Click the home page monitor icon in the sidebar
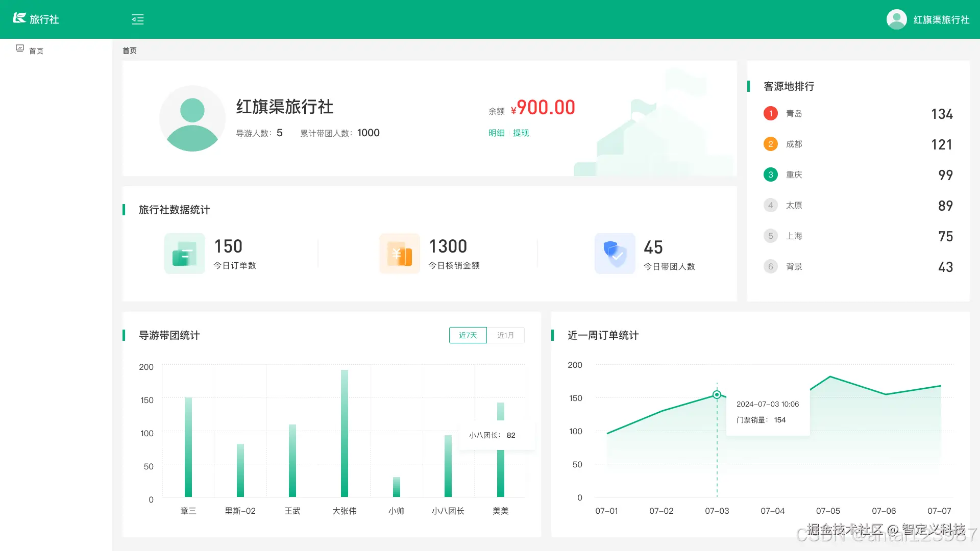Viewport: 980px width, 551px height. [20, 48]
